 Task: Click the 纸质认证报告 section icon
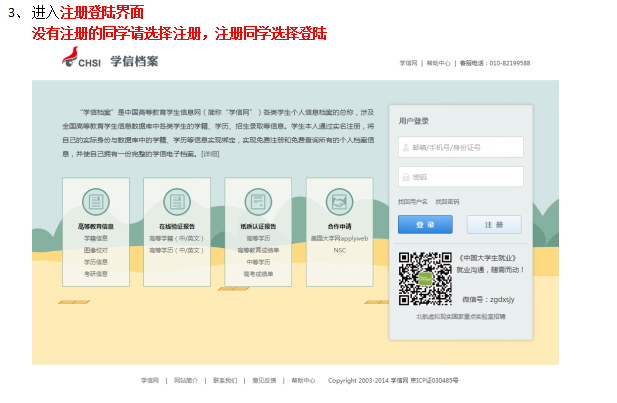pyautogui.click(x=258, y=201)
